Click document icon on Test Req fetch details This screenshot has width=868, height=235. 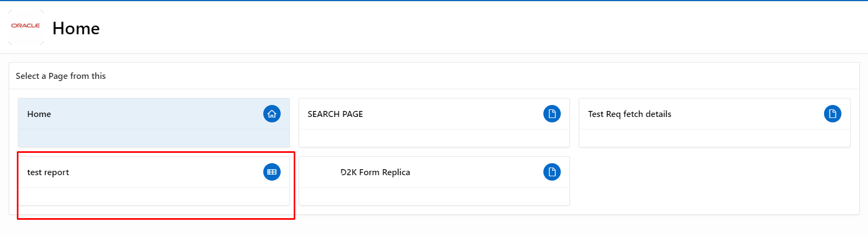832,114
